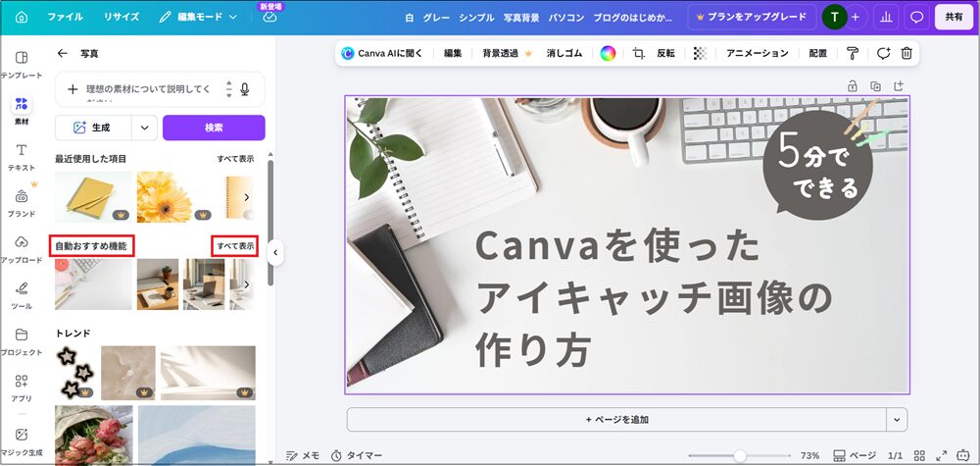Go back from 写真 panel

coord(62,54)
